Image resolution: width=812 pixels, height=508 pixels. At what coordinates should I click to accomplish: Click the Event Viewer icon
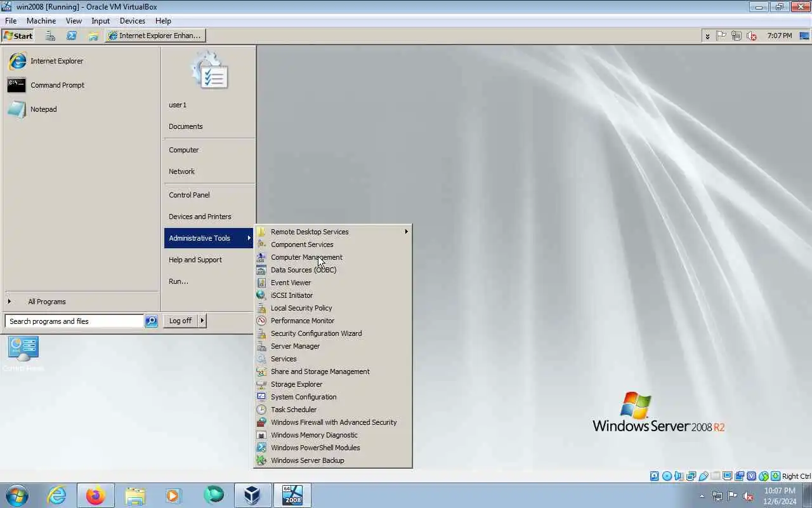click(x=261, y=283)
